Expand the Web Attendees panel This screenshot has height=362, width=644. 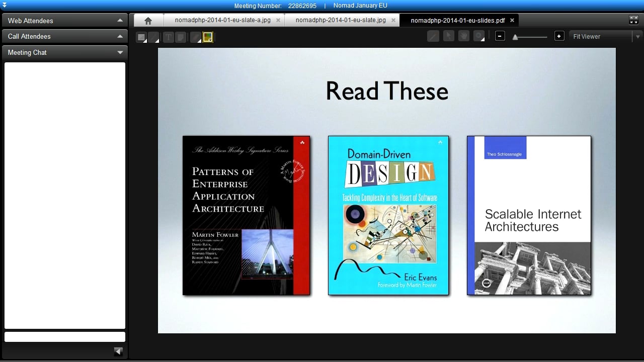point(120,21)
